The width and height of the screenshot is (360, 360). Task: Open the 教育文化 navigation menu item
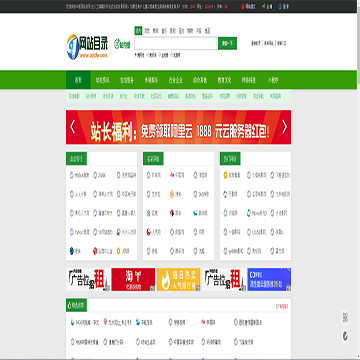point(224,80)
